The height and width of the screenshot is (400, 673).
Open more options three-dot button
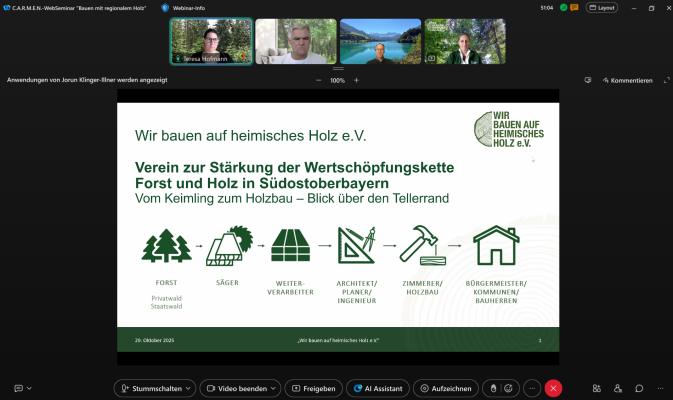(x=532, y=388)
